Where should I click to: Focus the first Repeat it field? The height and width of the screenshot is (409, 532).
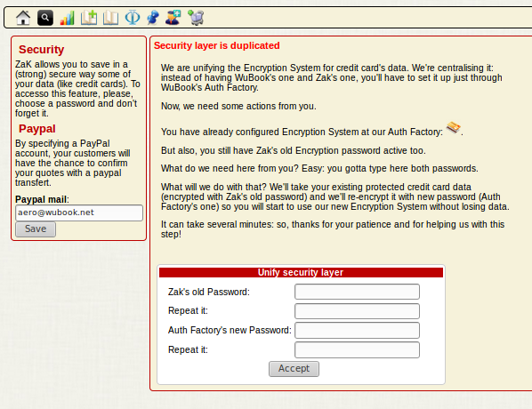pyautogui.click(x=357, y=311)
